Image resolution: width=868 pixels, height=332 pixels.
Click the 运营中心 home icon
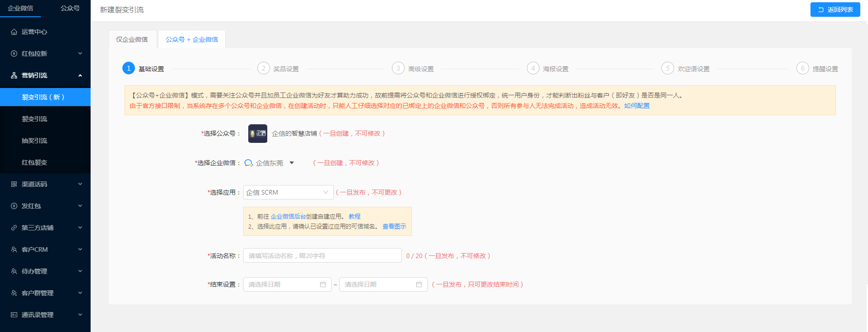click(x=14, y=32)
